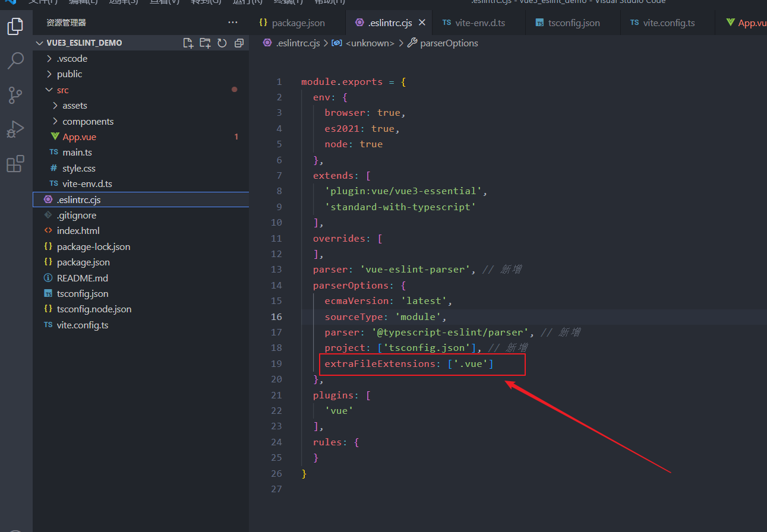
Task: Open index.html in the file tree
Action: click(141, 230)
